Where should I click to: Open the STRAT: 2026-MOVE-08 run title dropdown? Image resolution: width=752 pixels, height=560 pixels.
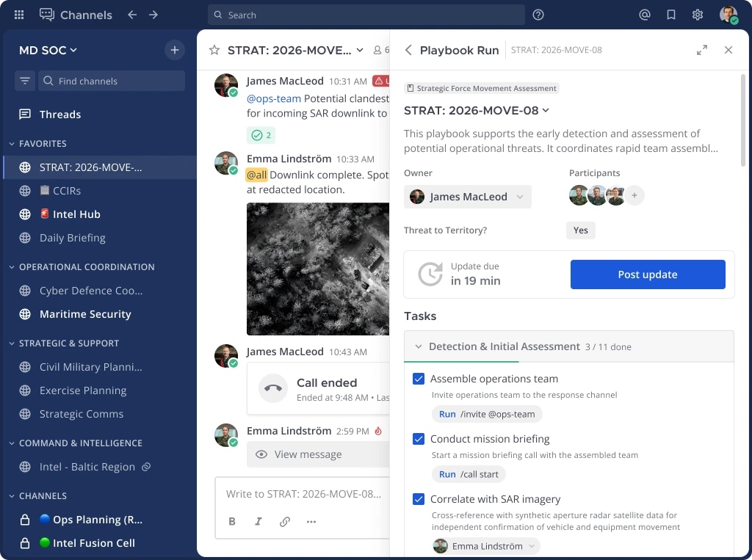tap(476, 110)
